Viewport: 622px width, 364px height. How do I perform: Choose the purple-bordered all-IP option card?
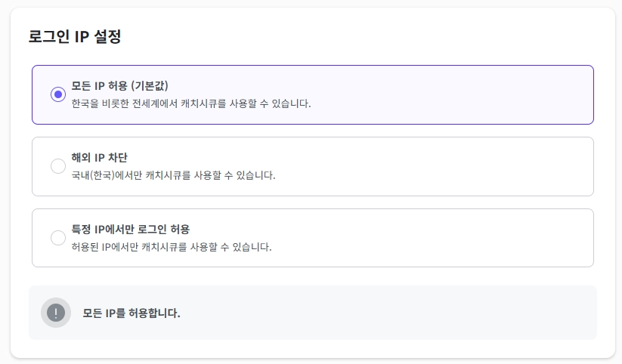[453, 94]
